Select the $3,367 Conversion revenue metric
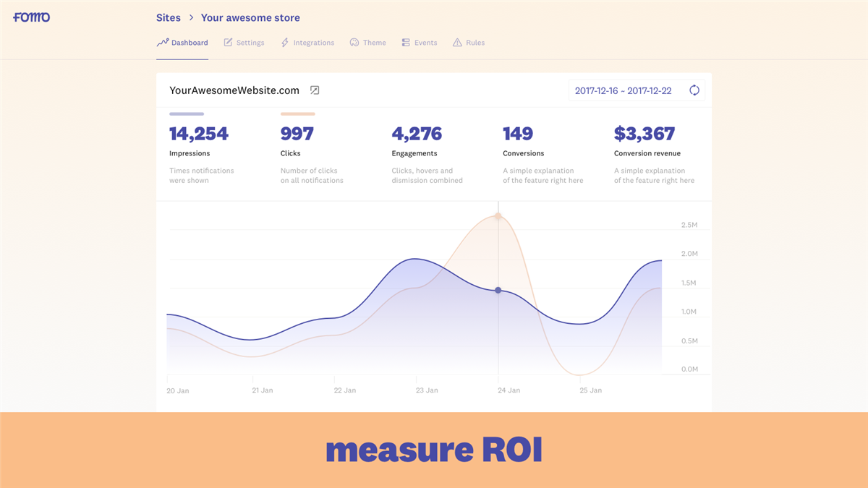 (x=644, y=134)
